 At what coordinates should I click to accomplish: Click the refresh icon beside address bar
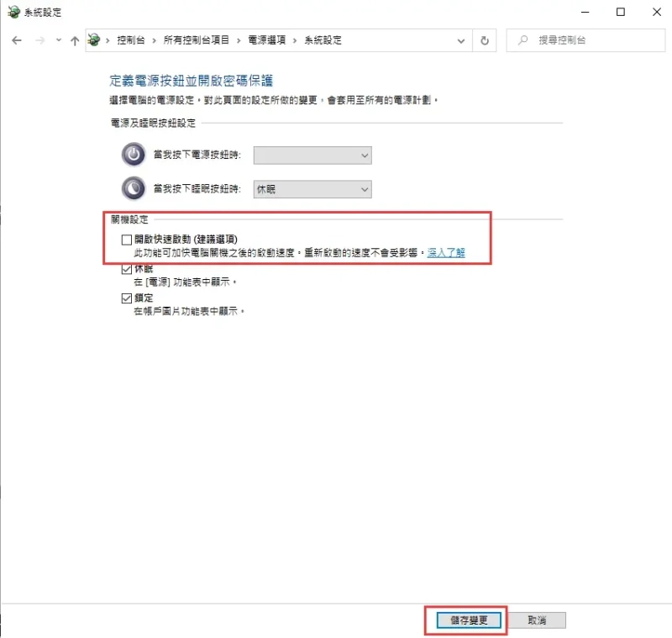pyautogui.click(x=485, y=40)
